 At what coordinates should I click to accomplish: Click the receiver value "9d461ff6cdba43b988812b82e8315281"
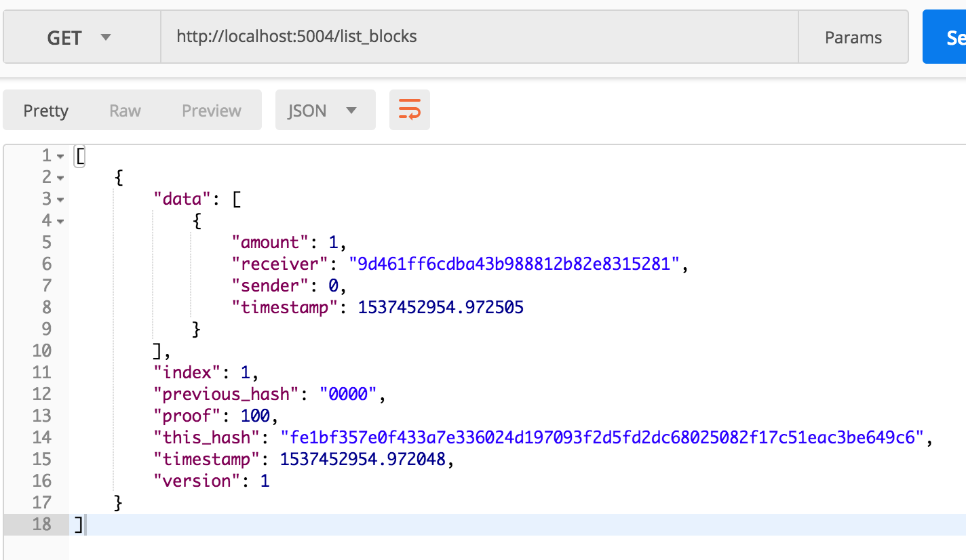[x=514, y=264]
